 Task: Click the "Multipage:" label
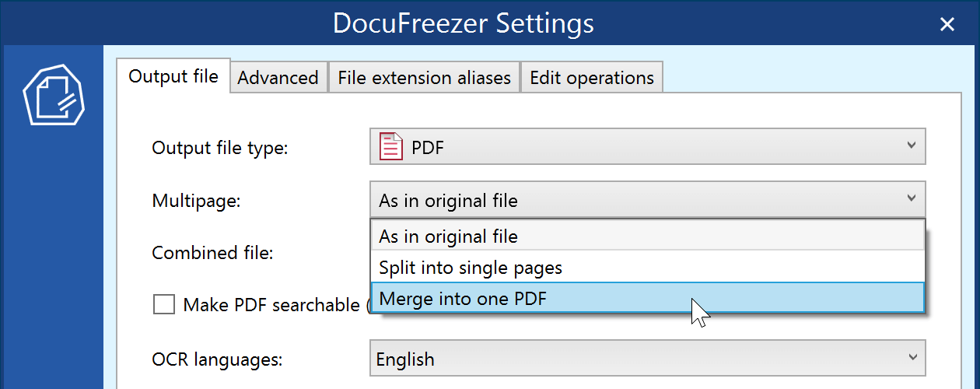coord(196,201)
